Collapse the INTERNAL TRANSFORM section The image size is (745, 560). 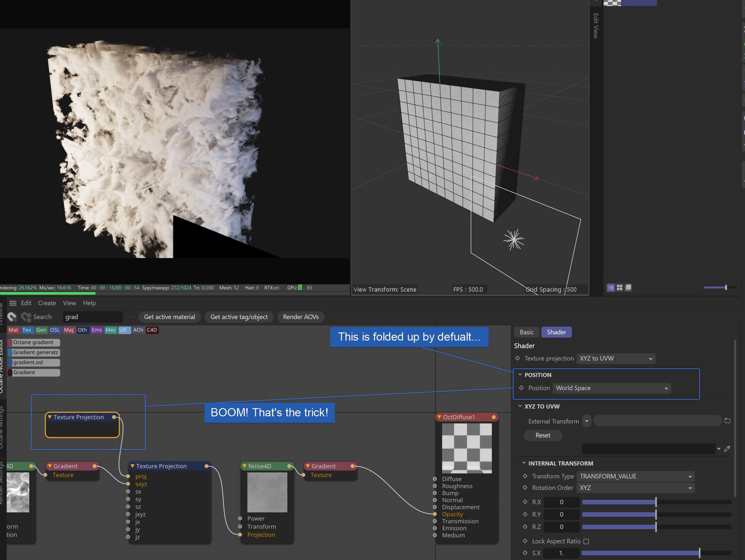click(524, 463)
